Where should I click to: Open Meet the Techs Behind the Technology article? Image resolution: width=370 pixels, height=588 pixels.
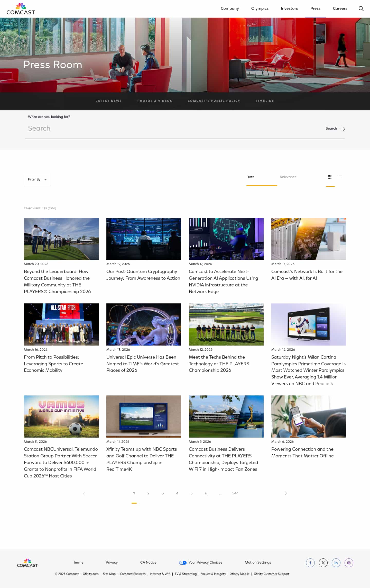pos(219,364)
